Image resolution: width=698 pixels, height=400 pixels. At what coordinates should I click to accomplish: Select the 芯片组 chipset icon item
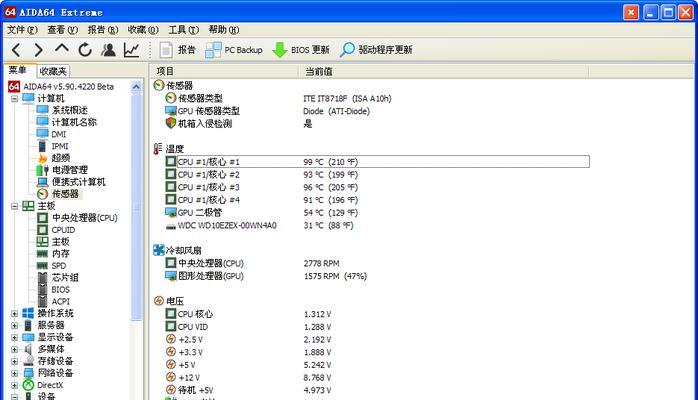click(x=43, y=278)
